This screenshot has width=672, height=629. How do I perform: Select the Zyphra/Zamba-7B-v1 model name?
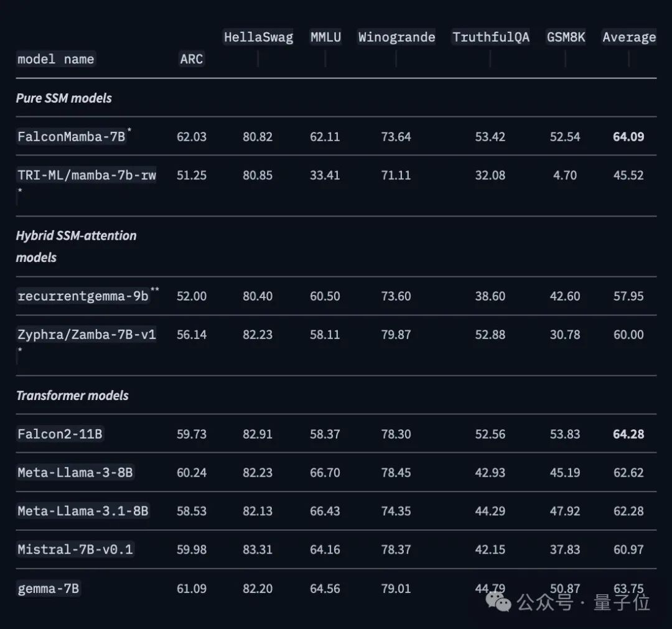[x=86, y=335]
